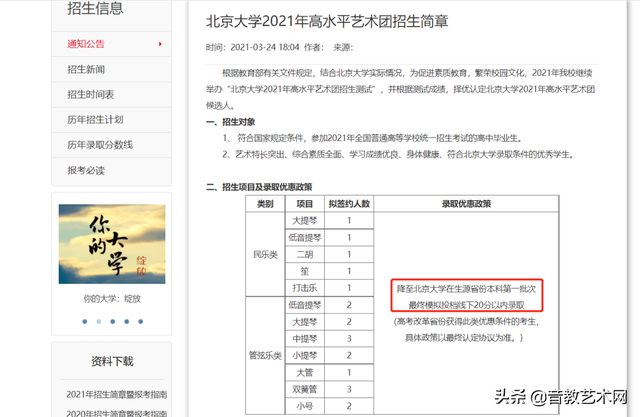
Task: Click the 类别 table header
Action: (265, 204)
